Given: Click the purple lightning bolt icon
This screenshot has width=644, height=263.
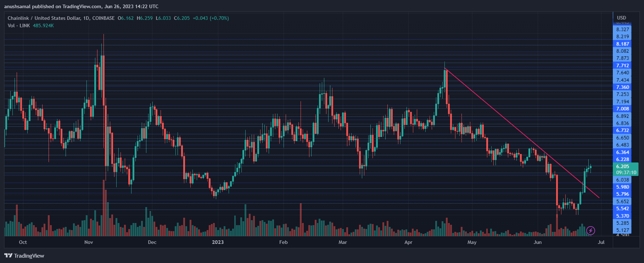Looking at the screenshot, I should 590,231.
